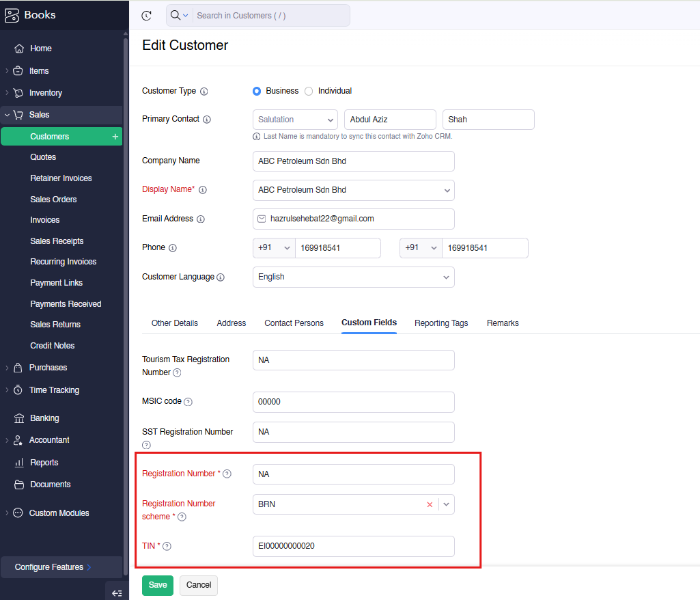Select Individual customer type
Viewport: 700px width, 600px height.
[x=309, y=91]
